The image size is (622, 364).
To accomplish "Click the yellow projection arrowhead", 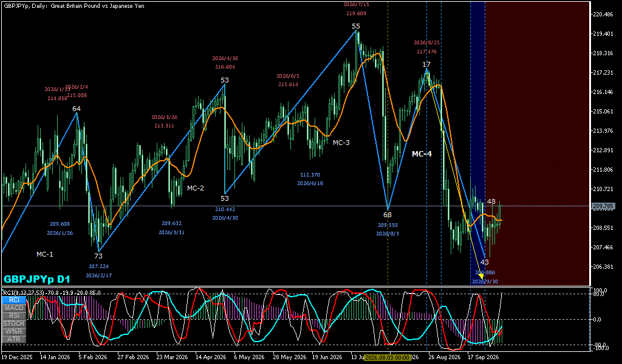I will (x=481, y=275).
